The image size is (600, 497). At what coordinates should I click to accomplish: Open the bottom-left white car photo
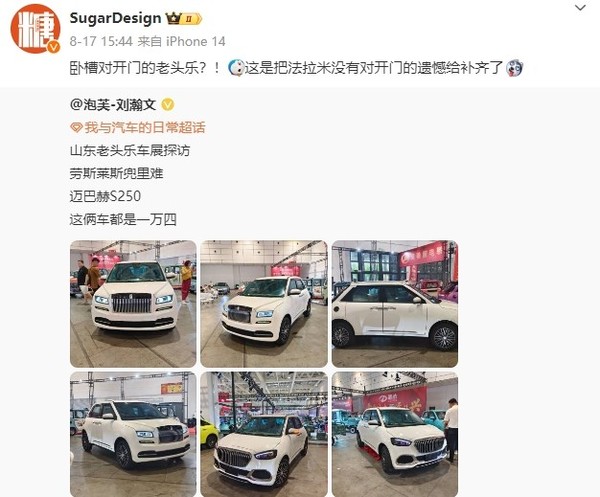[133, 434]
